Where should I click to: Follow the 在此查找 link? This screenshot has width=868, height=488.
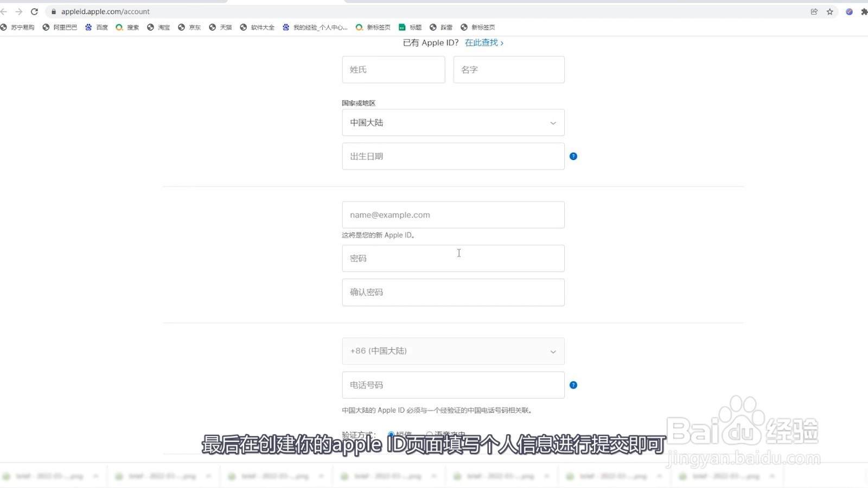tap(484, 42)
